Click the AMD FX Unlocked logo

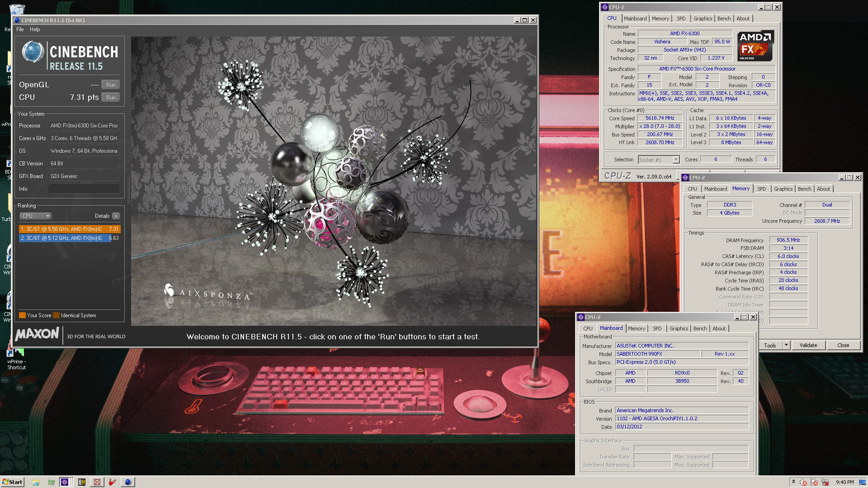[x=755, y=46]
